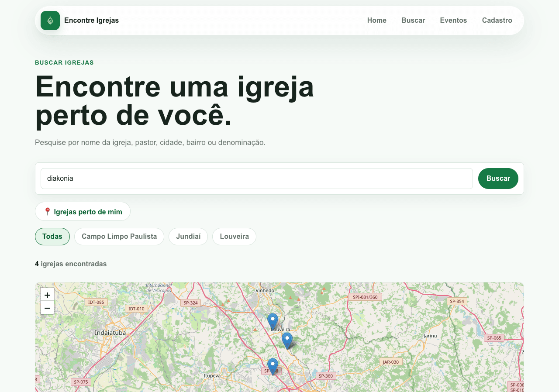Open Buscar in the top navigation
This screenshot has width=559, height=392.
point(413,21)
